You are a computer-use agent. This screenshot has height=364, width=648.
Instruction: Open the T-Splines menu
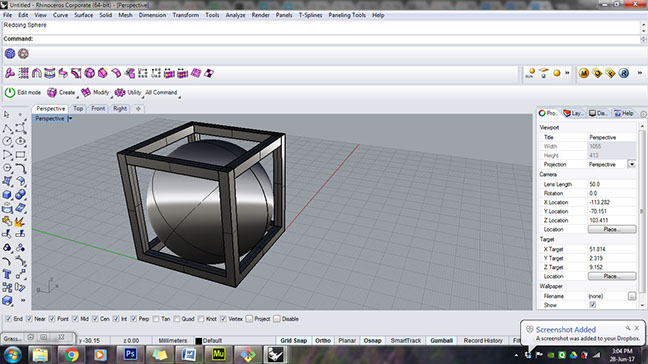[310, 15]
